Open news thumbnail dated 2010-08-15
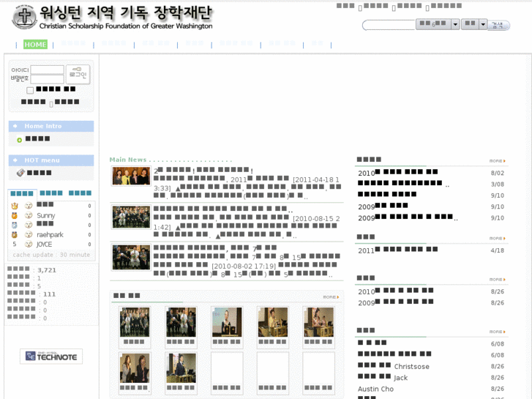The width and height of the screenshot is (532, 399). click(131, 217)
